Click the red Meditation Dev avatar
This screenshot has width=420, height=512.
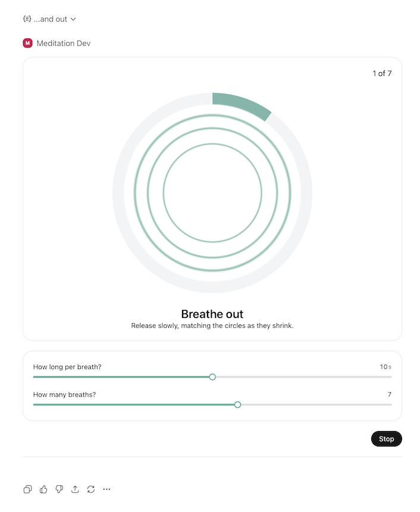point(27,43)
